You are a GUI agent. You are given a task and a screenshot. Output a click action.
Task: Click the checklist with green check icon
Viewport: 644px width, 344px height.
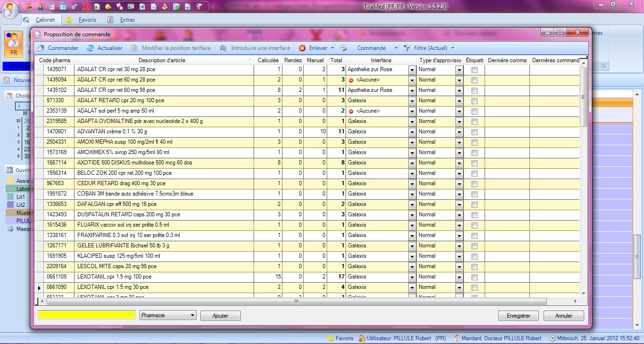176,7
